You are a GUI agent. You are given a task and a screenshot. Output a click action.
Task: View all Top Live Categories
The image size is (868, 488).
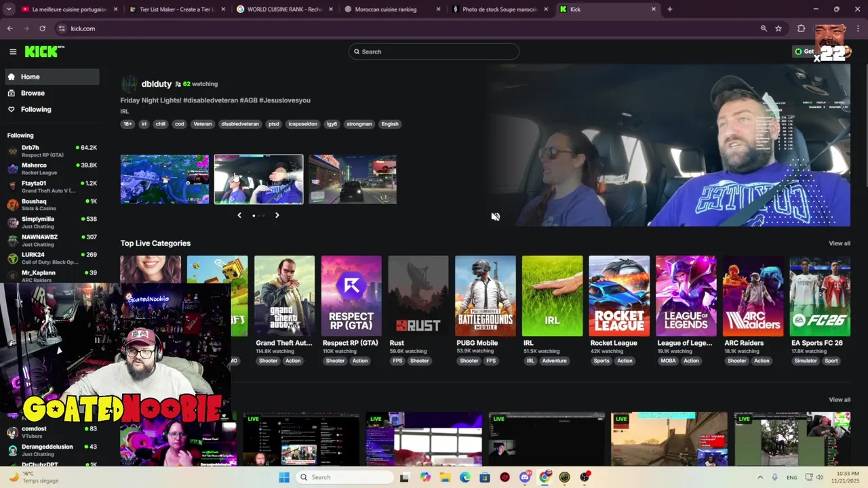840,243
